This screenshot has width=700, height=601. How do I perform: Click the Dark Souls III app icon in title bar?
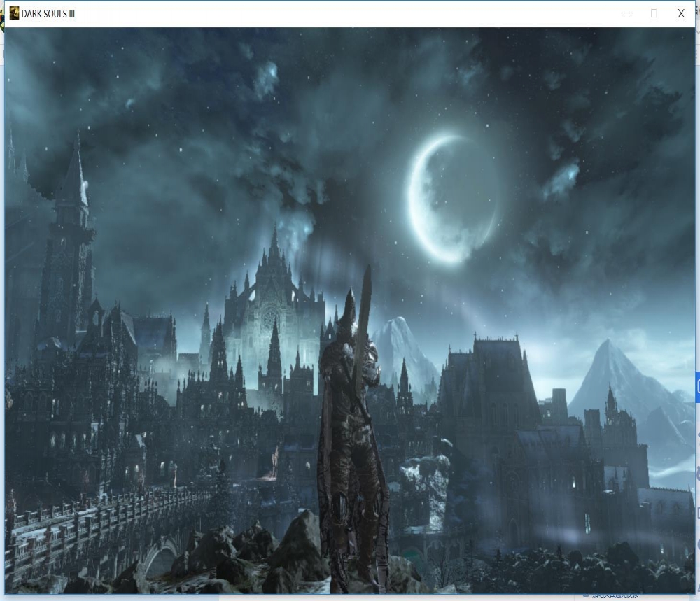(x=14, y=13)
